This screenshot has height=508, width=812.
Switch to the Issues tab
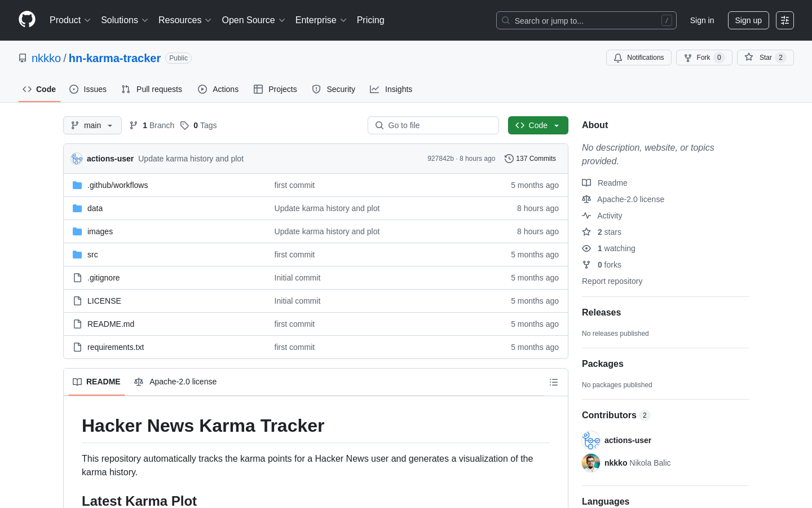tap(88, 89)
